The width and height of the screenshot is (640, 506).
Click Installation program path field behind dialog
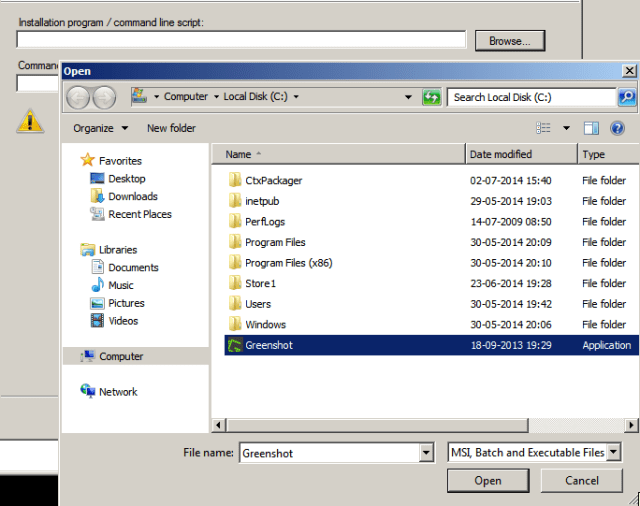241,40
